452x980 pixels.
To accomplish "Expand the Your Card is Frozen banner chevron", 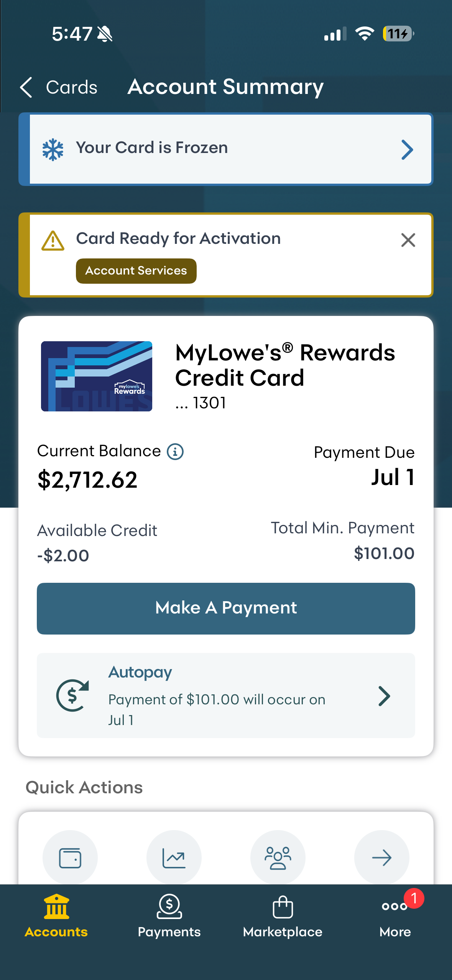I will 407,150.
